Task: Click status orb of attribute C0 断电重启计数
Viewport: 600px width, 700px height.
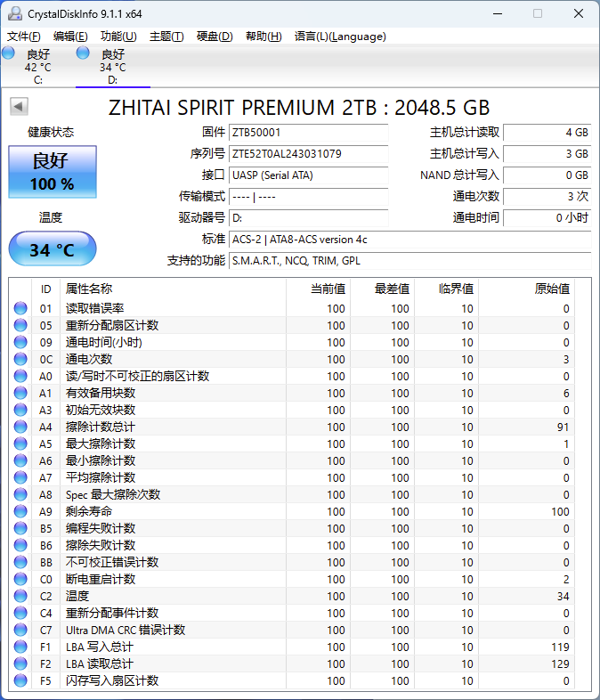Action: 20,579
